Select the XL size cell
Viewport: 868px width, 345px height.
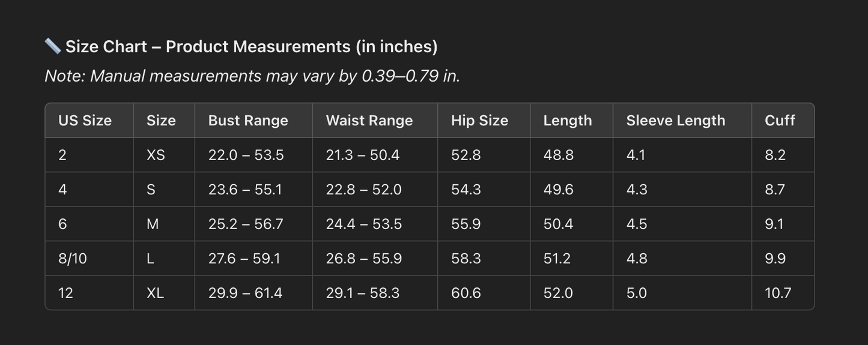point(164,293)
